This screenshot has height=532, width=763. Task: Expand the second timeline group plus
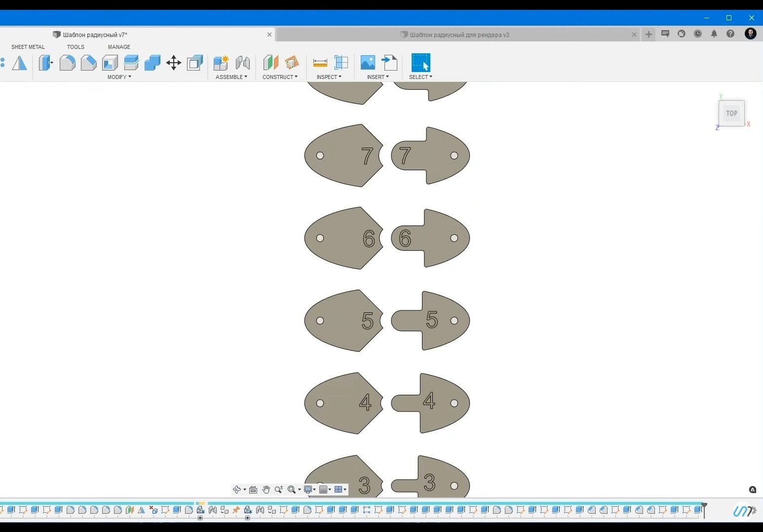pyautogui.click(x=247, y=518)
